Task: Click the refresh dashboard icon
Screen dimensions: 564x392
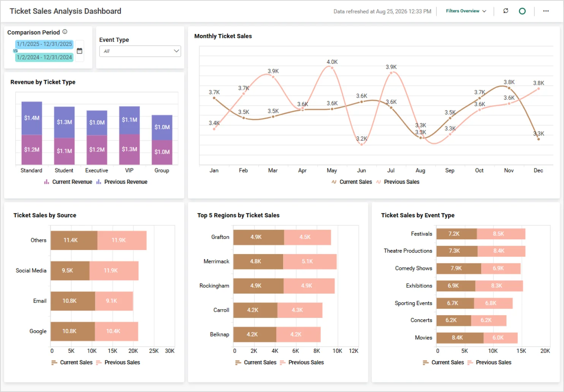Action: tap(505, 11)
